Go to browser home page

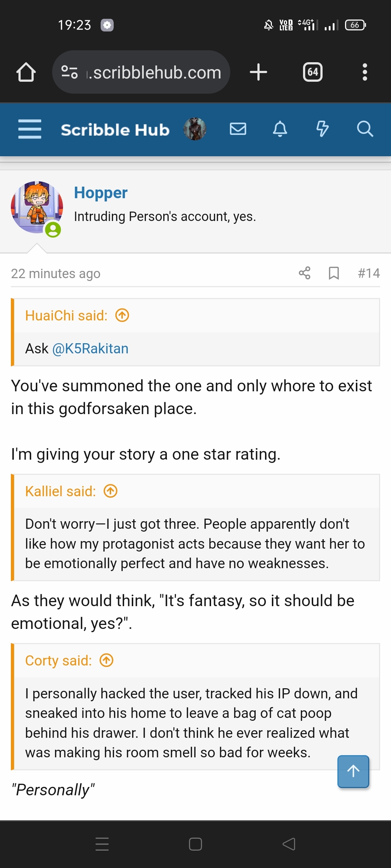[26, 72]
